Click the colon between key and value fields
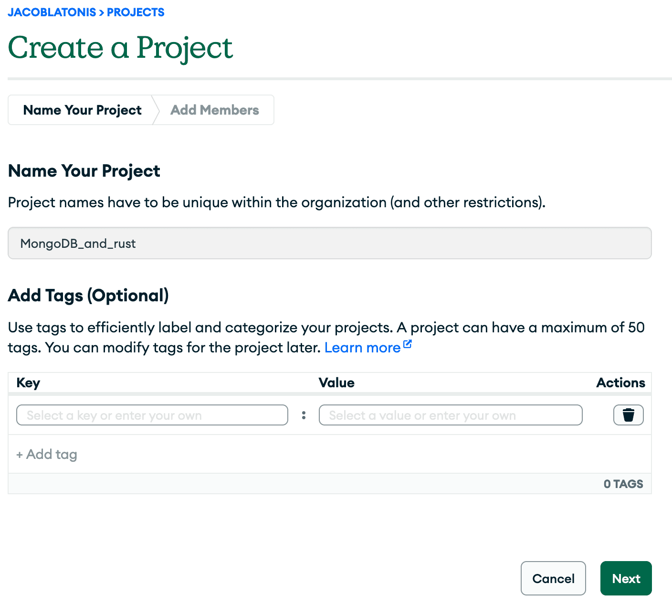The height and width of the screenshot is (616, 672). (304, 415)
